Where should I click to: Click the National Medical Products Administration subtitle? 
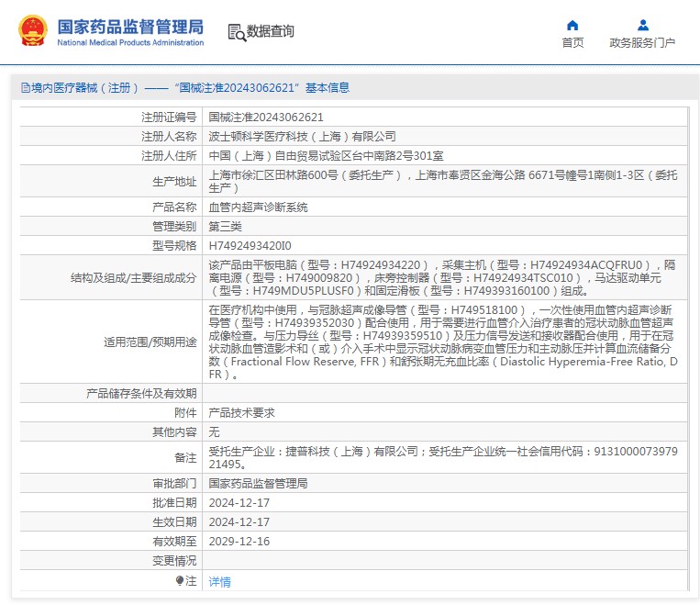[x=130, y=43]
